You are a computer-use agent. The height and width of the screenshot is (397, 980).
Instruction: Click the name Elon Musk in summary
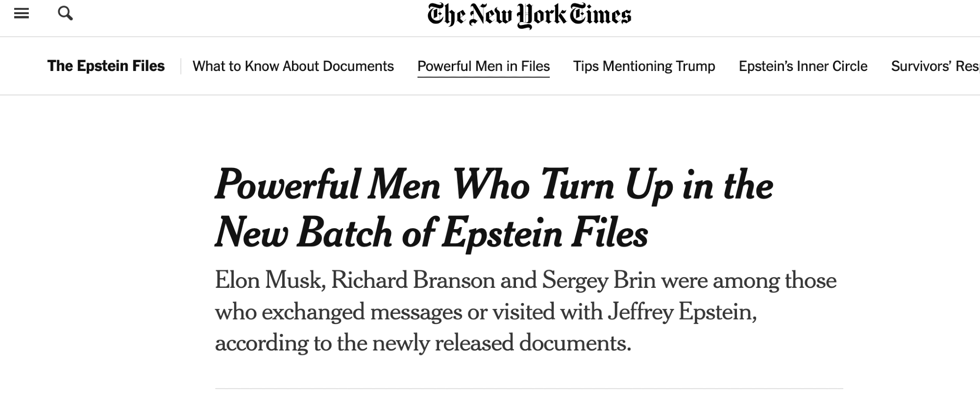[269, 280]
